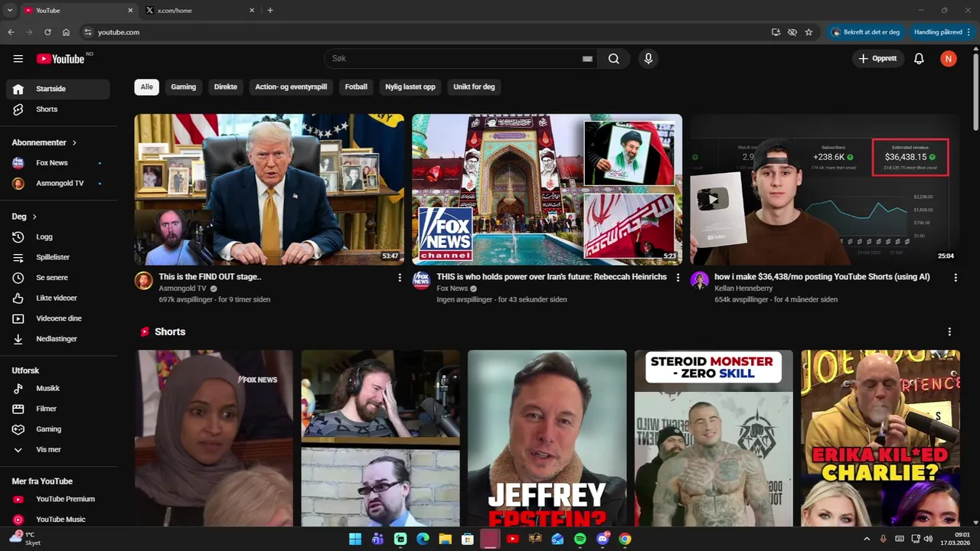
Task: Open more options for Fox News video
Action: point(678,278)
